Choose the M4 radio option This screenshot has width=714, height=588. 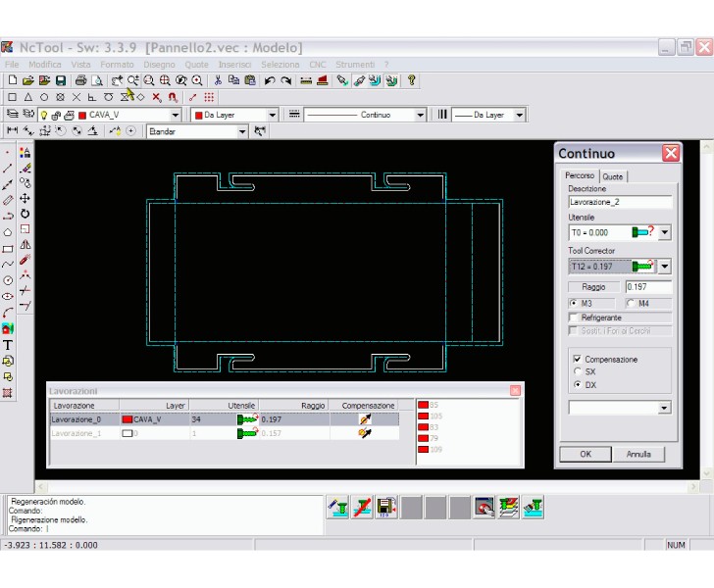(632, 304)
